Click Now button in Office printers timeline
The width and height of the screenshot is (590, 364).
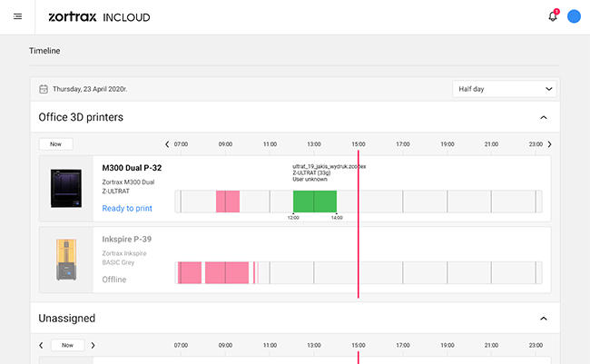pyautogui.click(x=55, y=144)
